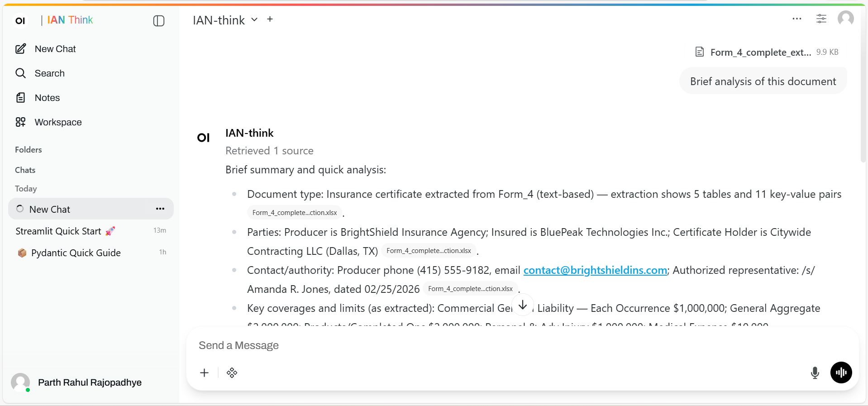Screen dimensions: 868x406
Task: Open the chat controls sliders icon
Action: pyautogui.click(x=821, y=19)
